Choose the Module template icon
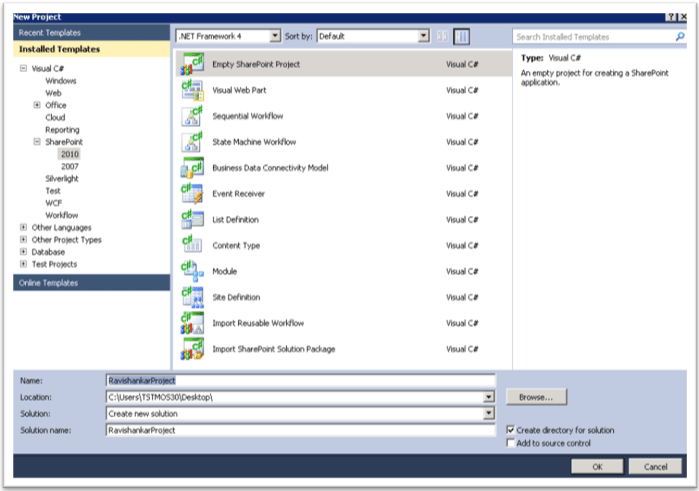The width and height of the screenshot is (699, 491). point(192,271)
